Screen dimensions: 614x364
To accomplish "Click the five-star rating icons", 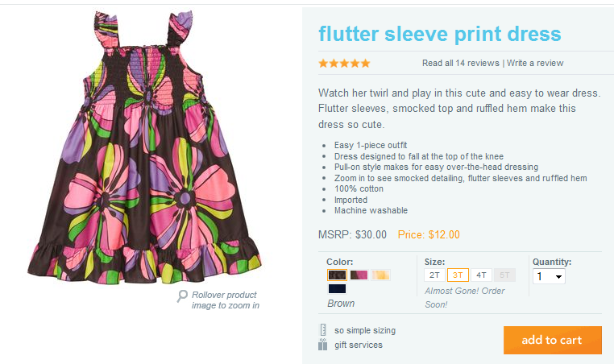I will (344, 63).
